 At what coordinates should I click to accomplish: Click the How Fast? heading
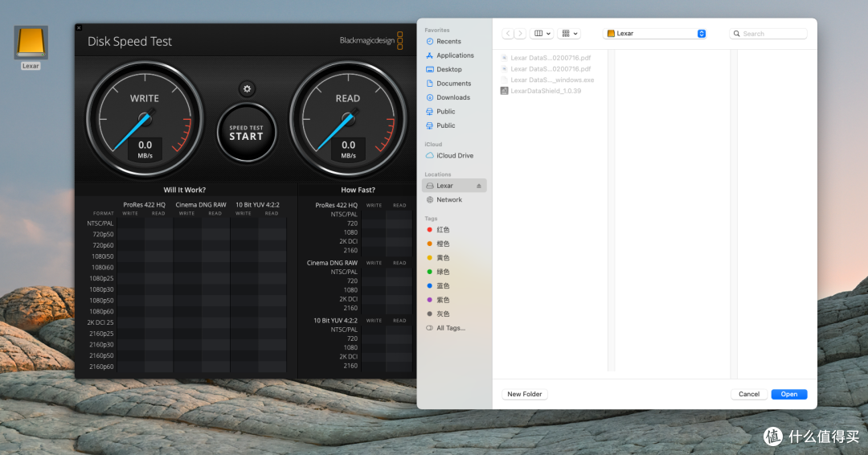(358, 190)
